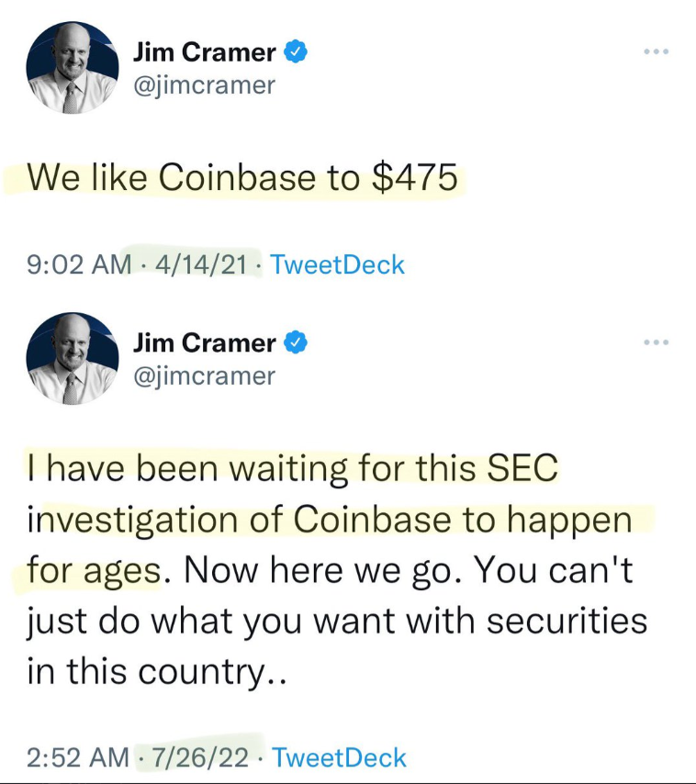Open @jimcramer handle on the 7/26/22 tweet
This screenshot has height=784, width=696.
coord(204,376)
